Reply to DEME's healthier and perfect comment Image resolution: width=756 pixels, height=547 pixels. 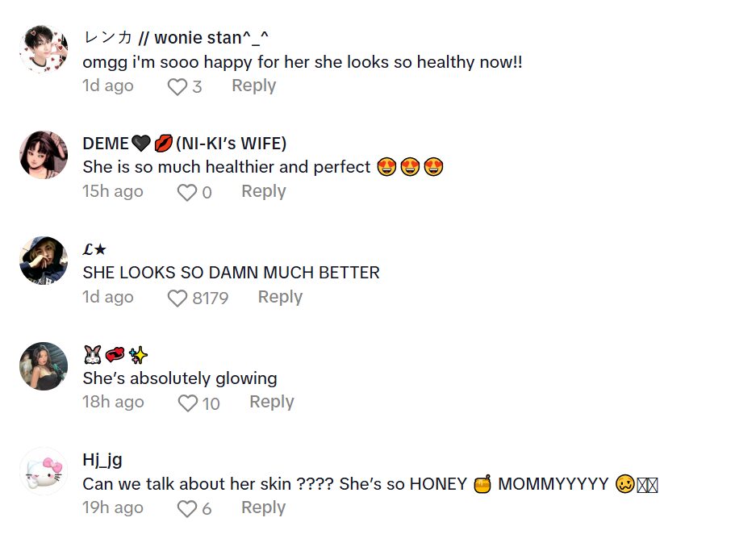pyautogui.click(x=263, y=192)
